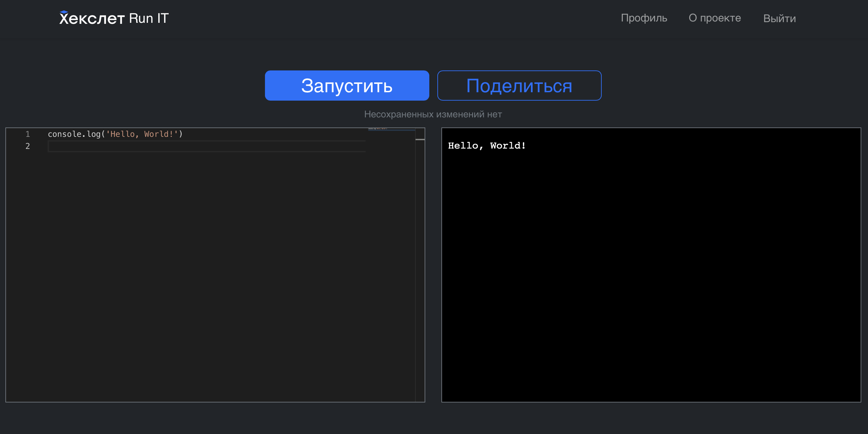Click the 'Hello, World!' string literal in code
The height and width of the screenshot is (434, 868).
coord(142,134)
